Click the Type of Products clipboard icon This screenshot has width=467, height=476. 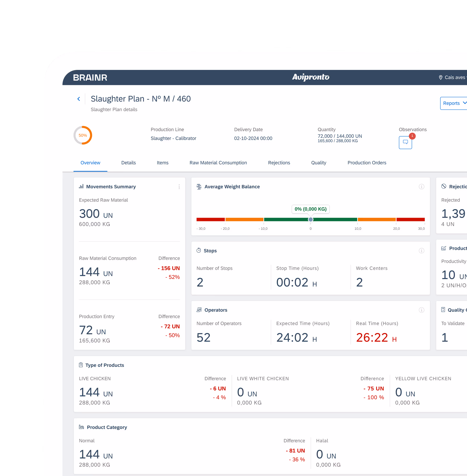click(x=81, y=365)
